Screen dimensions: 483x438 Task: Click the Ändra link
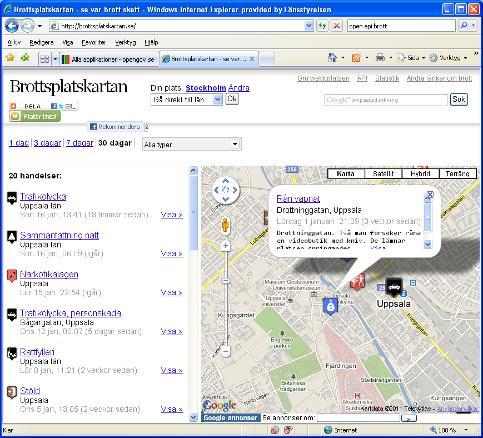click(x=239, y=88)
